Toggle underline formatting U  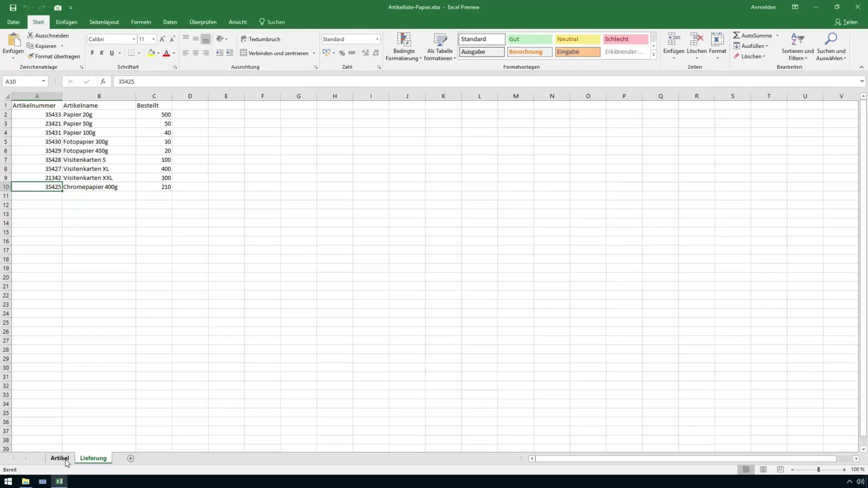click(112, 53)
